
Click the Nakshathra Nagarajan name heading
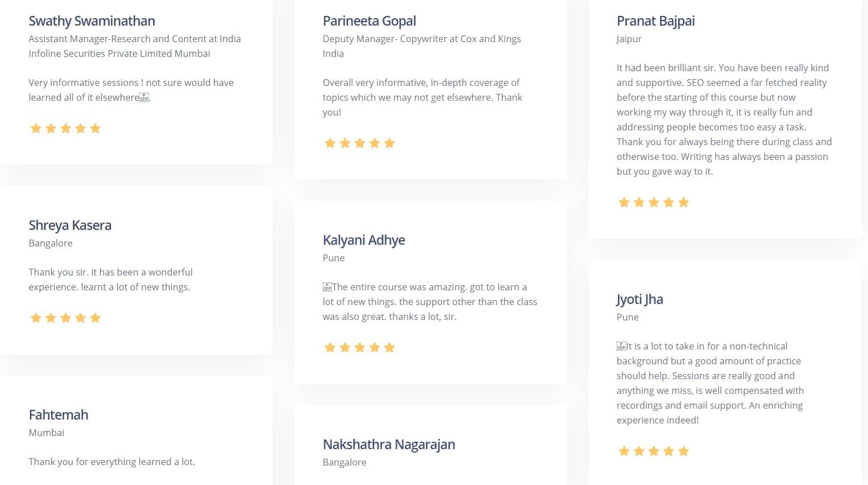click(x=389, y=445)
